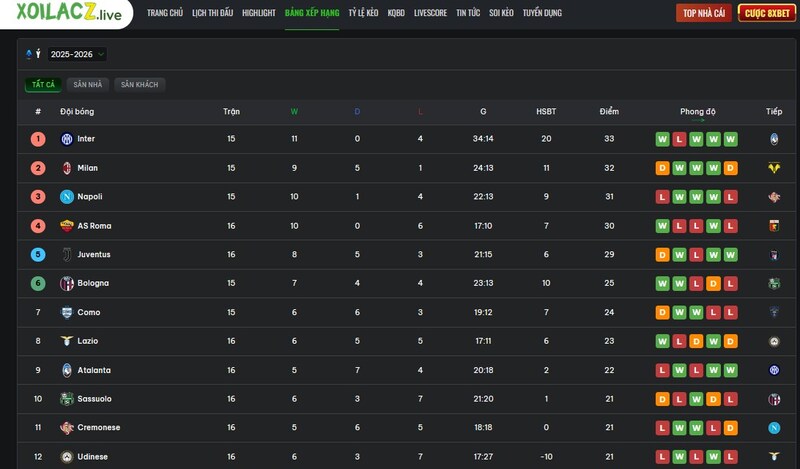Click the XOILACZ.live site logo
This screenshot has width=800, height=469.
[x=69, y=13]
